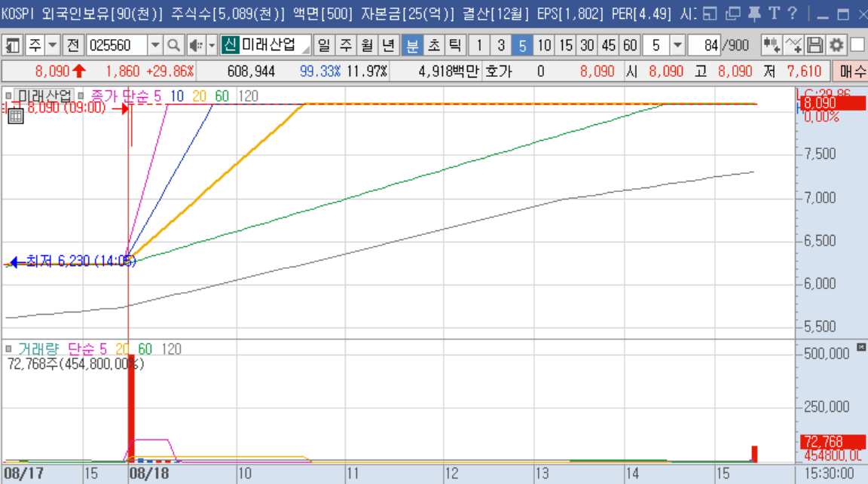Select the 월 monthly period
868x484 pixels.
[x=367, y=45]
